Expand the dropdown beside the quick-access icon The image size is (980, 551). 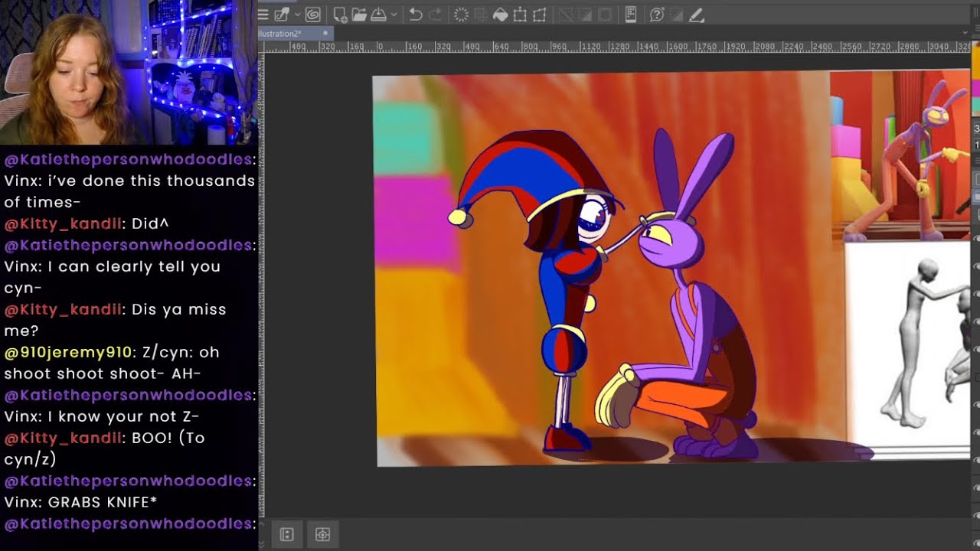coord(298,15)
